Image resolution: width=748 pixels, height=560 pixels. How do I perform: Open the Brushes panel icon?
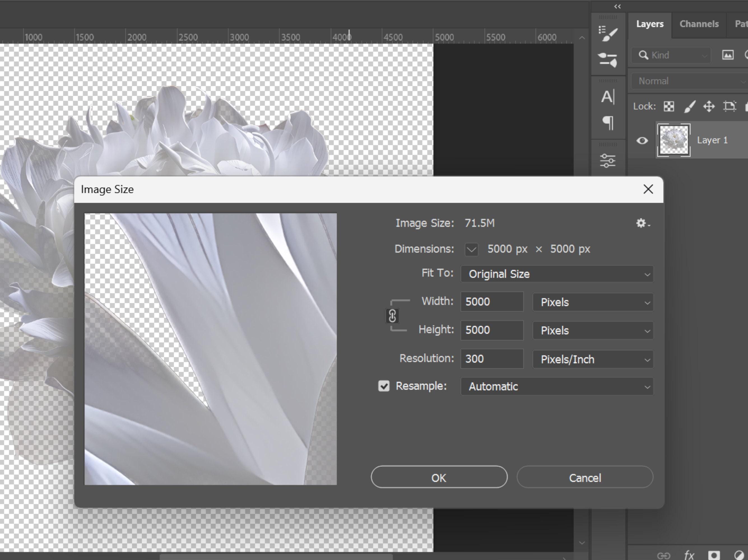click(608, 60)
